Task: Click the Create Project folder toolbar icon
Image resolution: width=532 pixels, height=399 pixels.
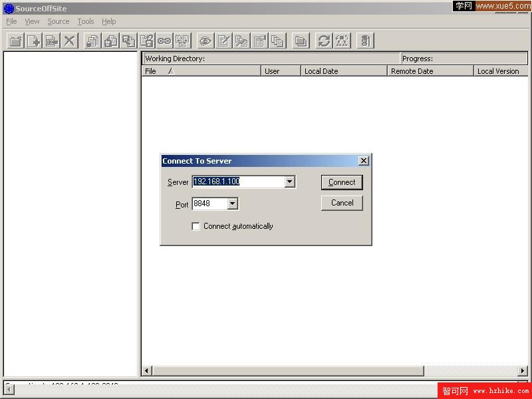Action: [16, 41]
